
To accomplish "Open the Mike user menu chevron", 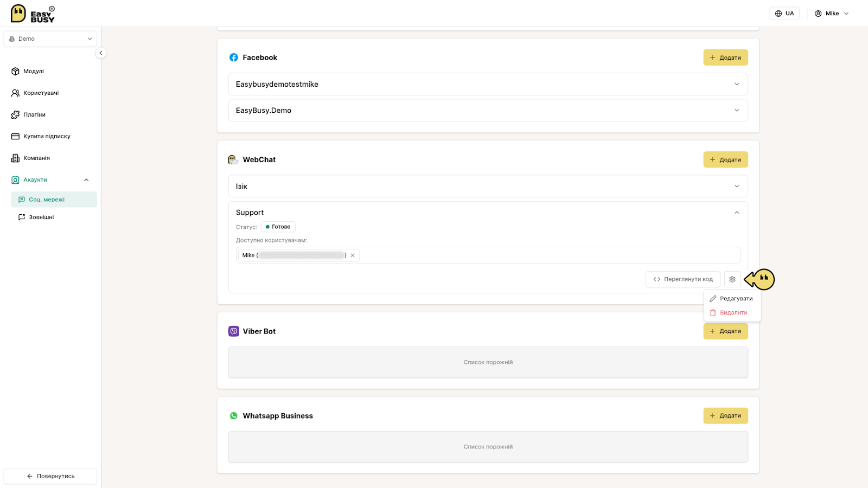I will [846, 14].
